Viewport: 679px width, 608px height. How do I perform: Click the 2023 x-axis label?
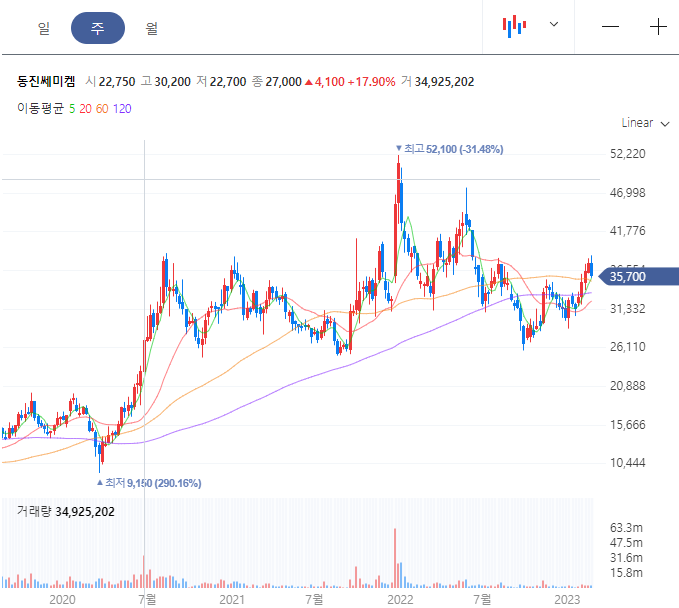click(x=567, y=600)
